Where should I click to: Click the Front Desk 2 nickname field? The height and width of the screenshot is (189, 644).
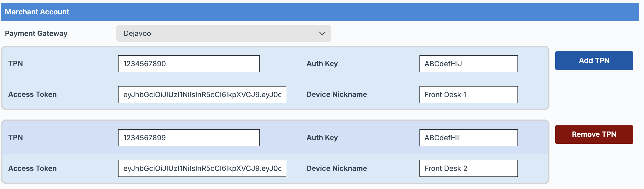pyautogui.click(x=468, y=169)
